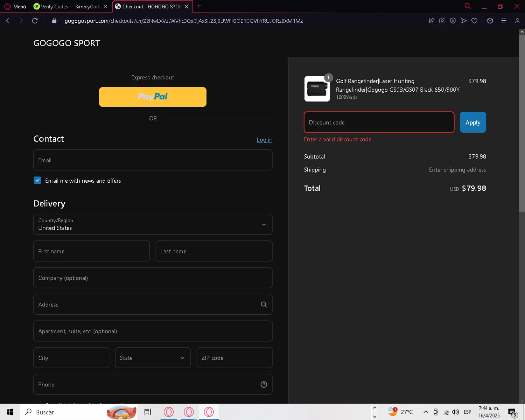525x420 pixels.
Task: Click the tab search magnifier icon
Action: click(x=468, y=6)
